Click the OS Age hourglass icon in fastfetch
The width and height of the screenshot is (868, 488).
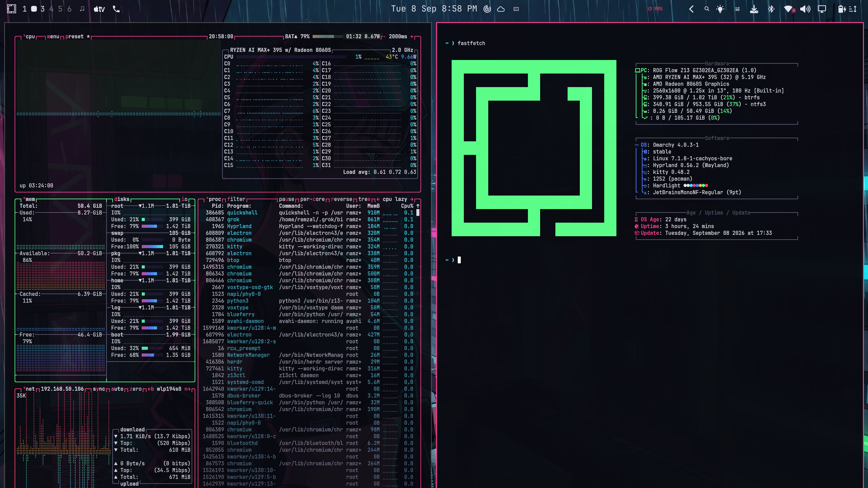[636, 219]
